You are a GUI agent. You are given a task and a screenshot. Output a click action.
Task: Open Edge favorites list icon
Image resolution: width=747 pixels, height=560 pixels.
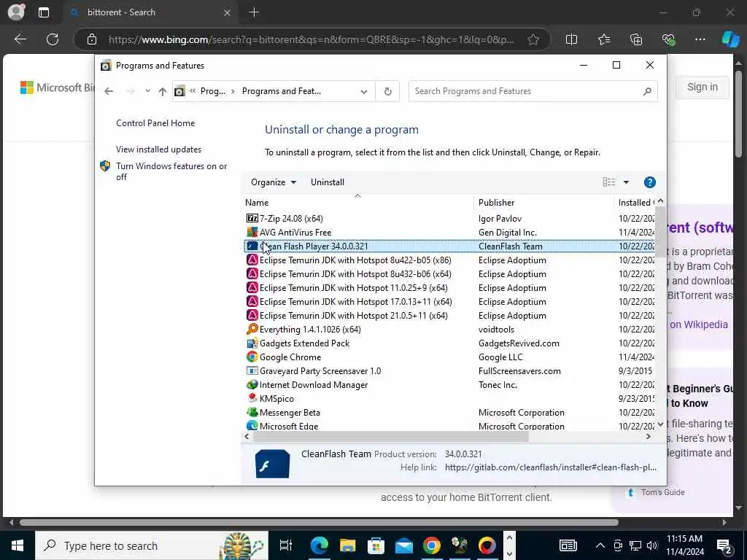point(603,39)
